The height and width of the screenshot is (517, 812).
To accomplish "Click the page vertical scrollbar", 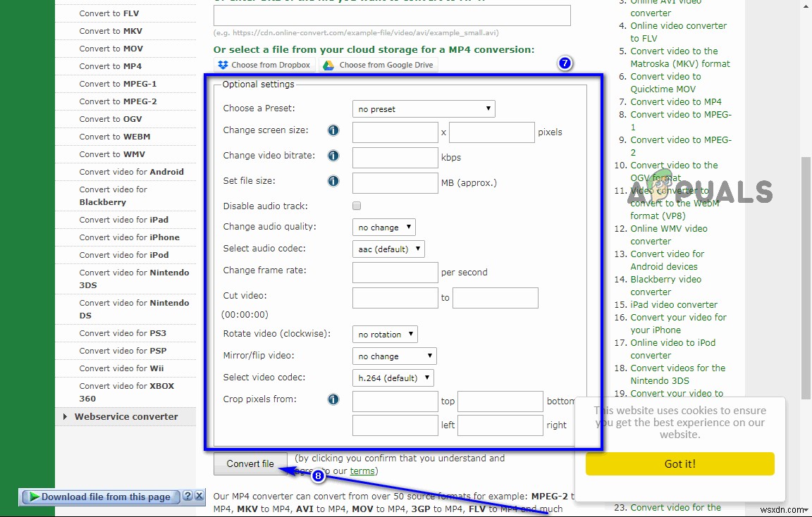I will (x=806, y=278).
